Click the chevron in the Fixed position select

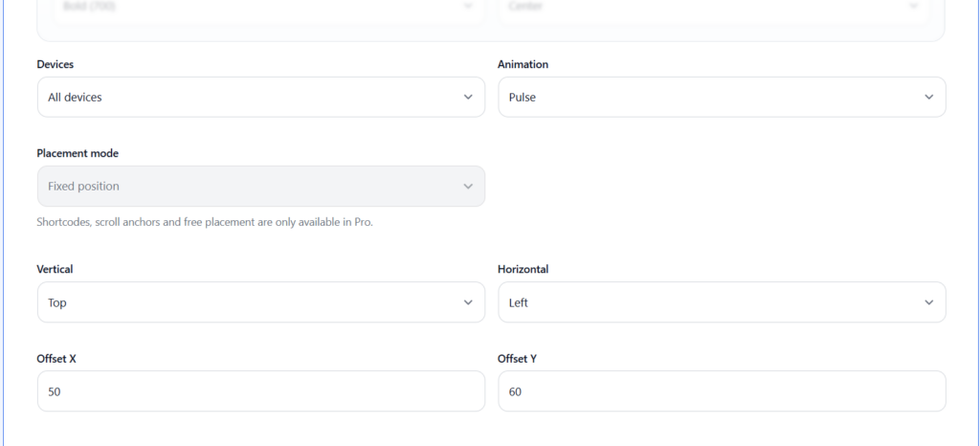pos(468,186)
